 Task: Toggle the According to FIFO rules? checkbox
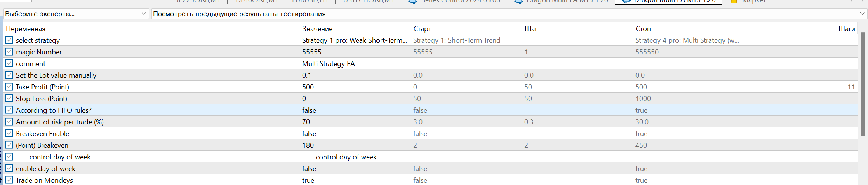pyautogui.click(x=9, y=110)
